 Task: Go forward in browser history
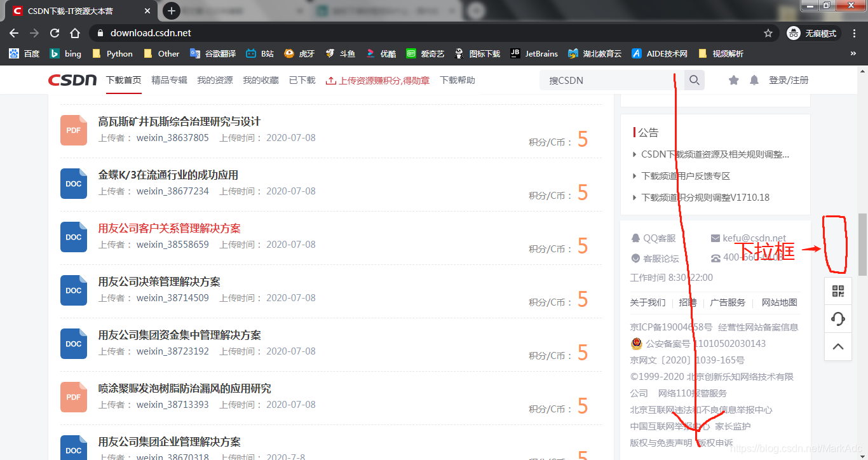coord(34,33)
